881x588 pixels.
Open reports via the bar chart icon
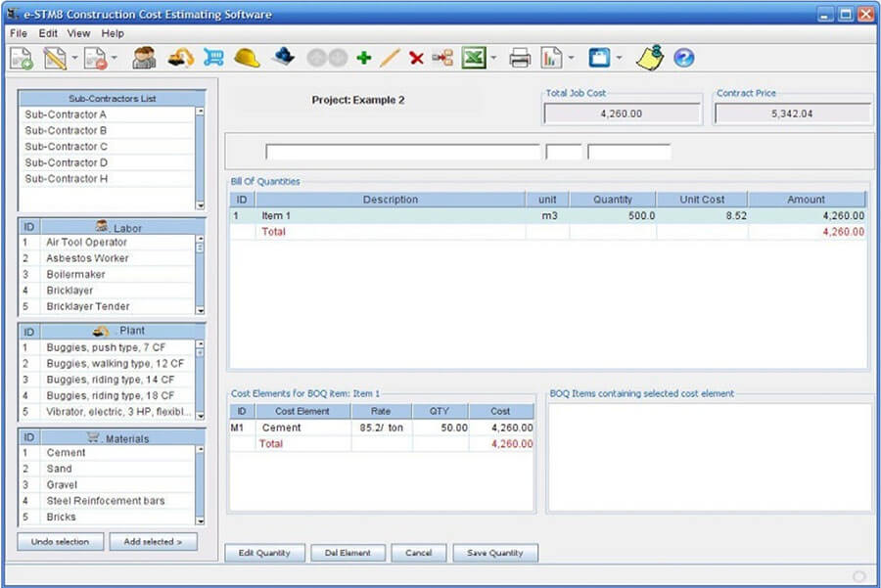coord(551,58)
